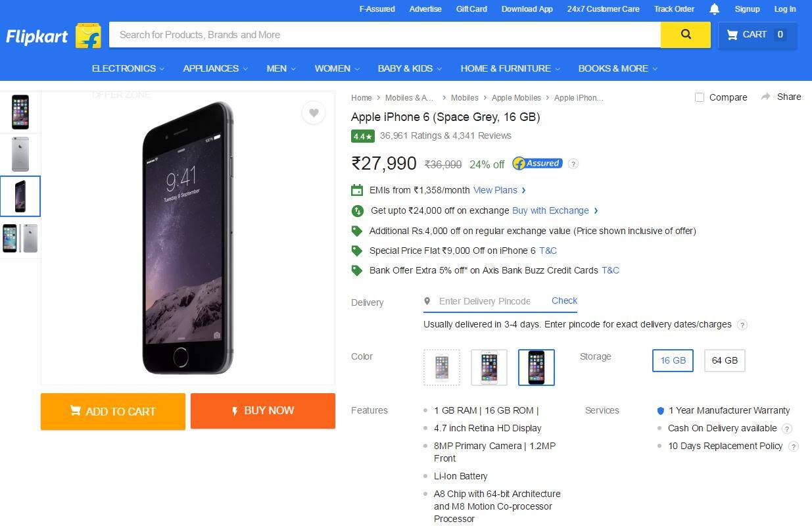Click the search magnifier icon

tap(685, 34)
